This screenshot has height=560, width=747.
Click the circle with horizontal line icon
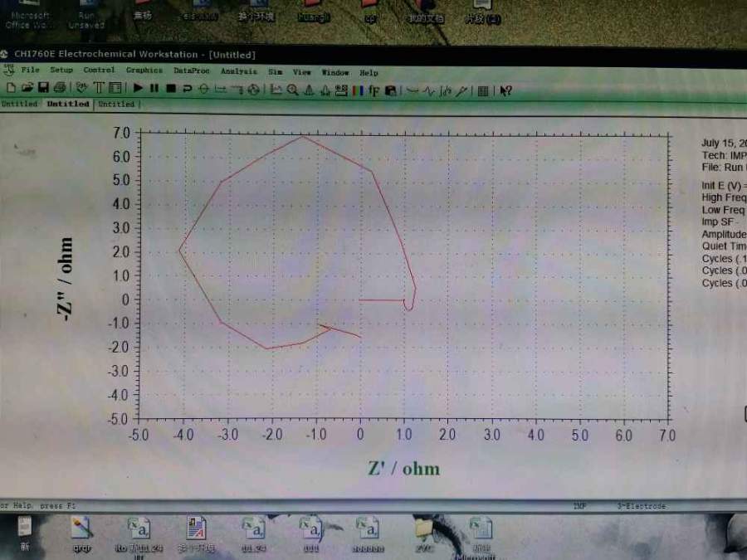(203, 89)
